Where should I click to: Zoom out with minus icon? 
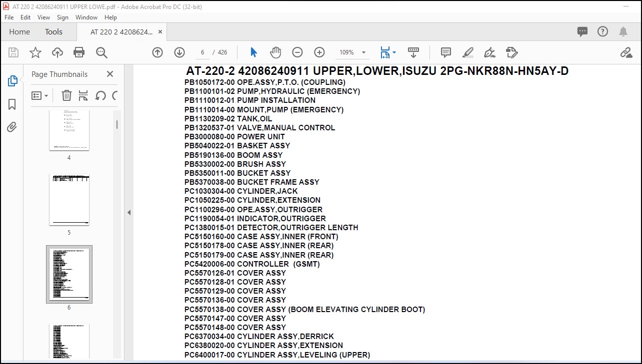pyautogui.click(x=297, y=52)
